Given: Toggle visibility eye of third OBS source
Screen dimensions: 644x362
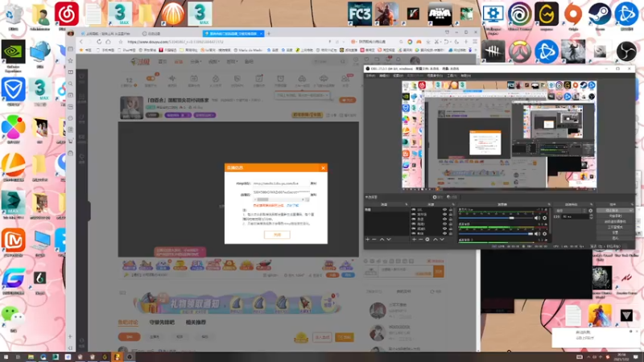Looking at the screenshot, I should coord(444,219).
